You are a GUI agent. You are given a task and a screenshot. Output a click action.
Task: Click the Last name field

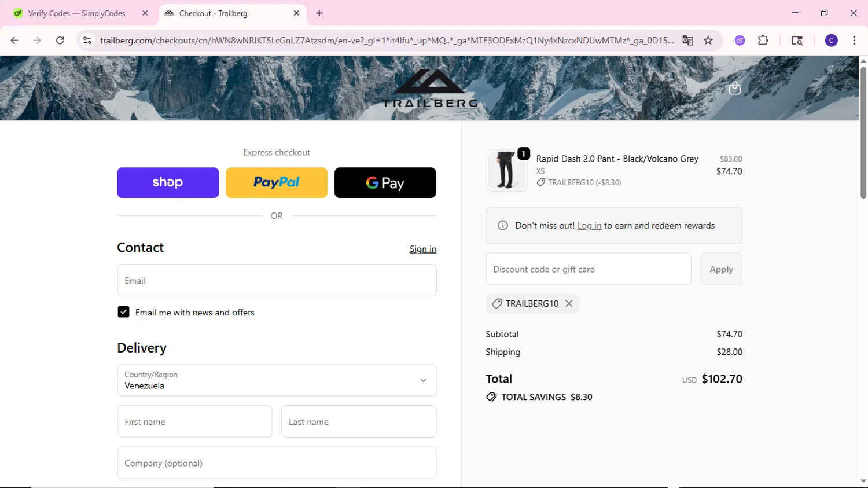coord(359,421)
